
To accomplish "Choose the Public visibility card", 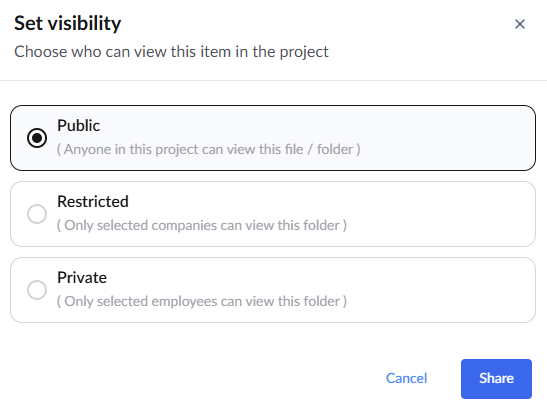I will pyautogui.click(x=273, y=138).
